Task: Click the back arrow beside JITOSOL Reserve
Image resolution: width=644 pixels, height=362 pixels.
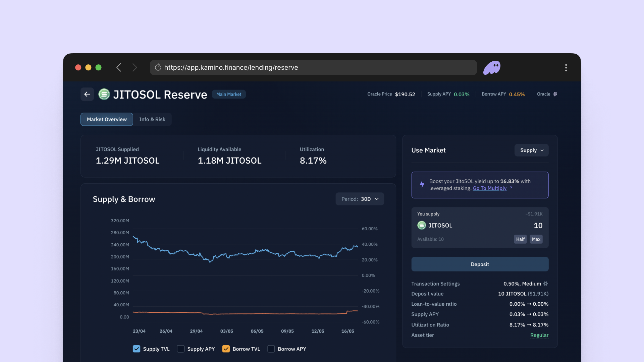Action: tap(87, 94)
